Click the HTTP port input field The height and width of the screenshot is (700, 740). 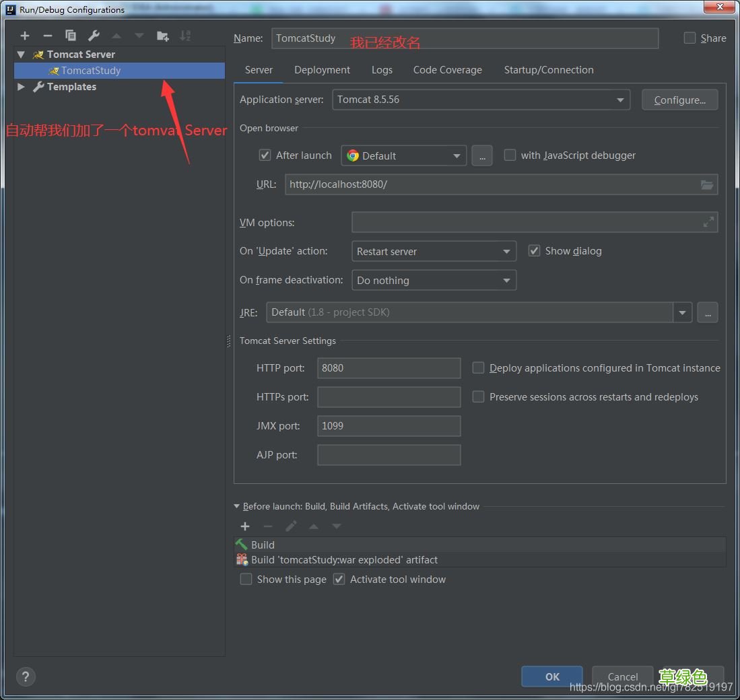coord(389,368)
